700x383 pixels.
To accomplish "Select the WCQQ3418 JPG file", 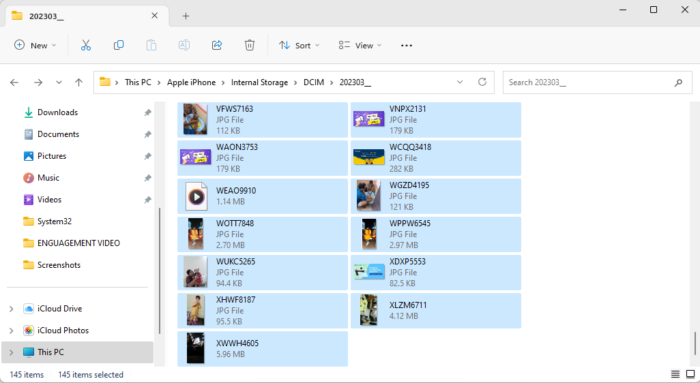I will (436, 158).
